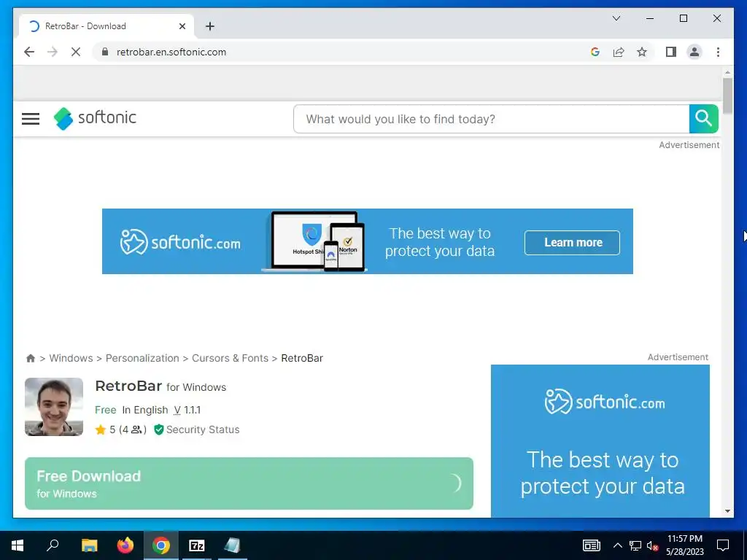Focus the Softonic search field
This screenshot has height=560, width=747.
pos(491,119)
